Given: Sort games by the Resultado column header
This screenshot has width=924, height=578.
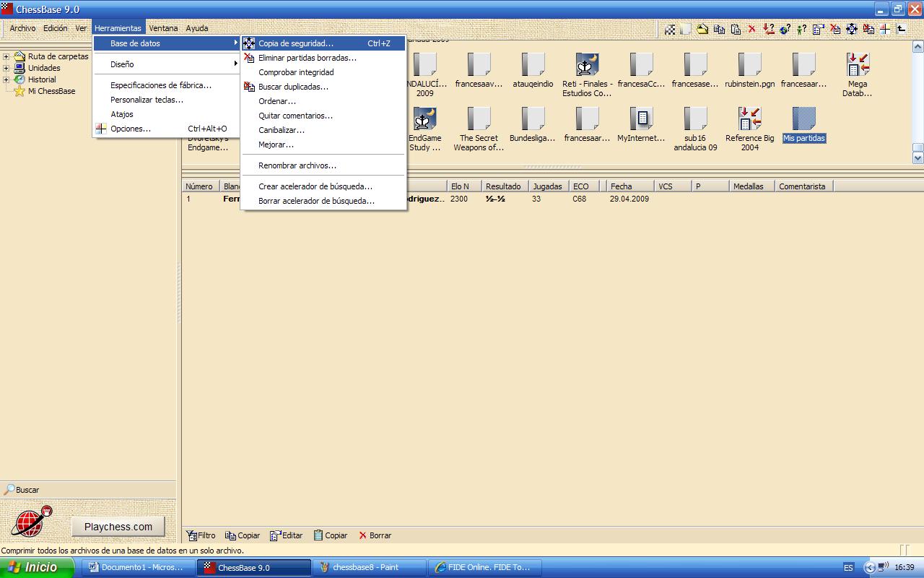Looking at the screenshot, I should 505,186.
